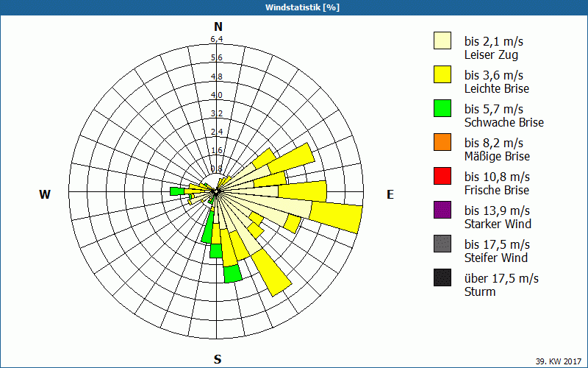Image resolution: width=588 pixels, height=368 pixels.
Task: Click the red 'bis 10,8 m/s' legend swatch
Action: coord(442,176)
